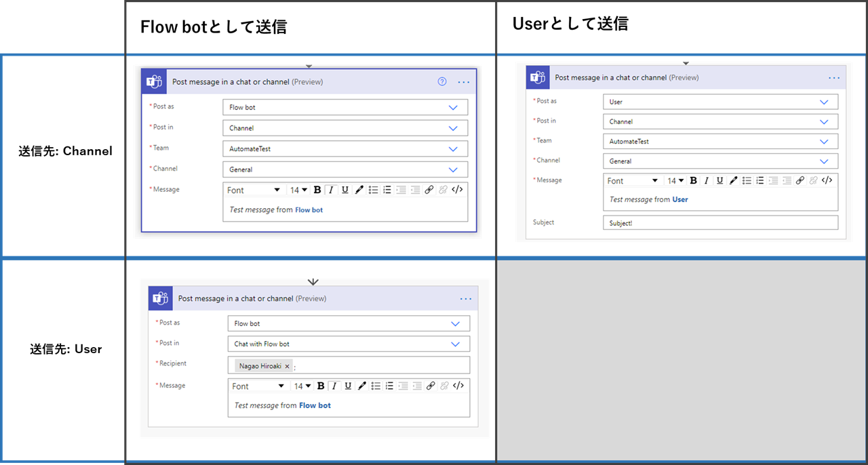The height and width of the screenshot is (465, 868).
Task: Toggle Bold in the Subject card toolbar
Action: coord(693,180)
